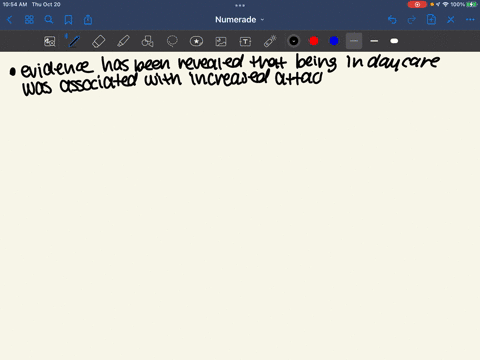Open the share/export menu
Image resolution: width=480 pixels, height=360 pixels.
click(88, 20)
